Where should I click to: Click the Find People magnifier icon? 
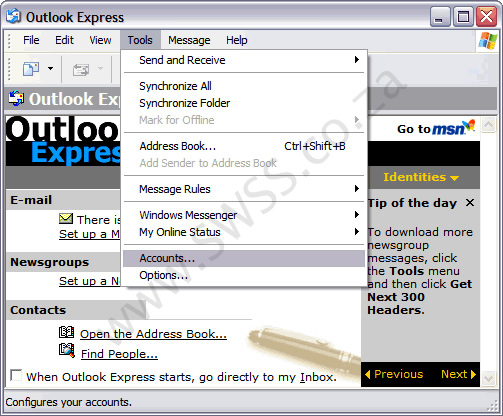click(67, 350)
